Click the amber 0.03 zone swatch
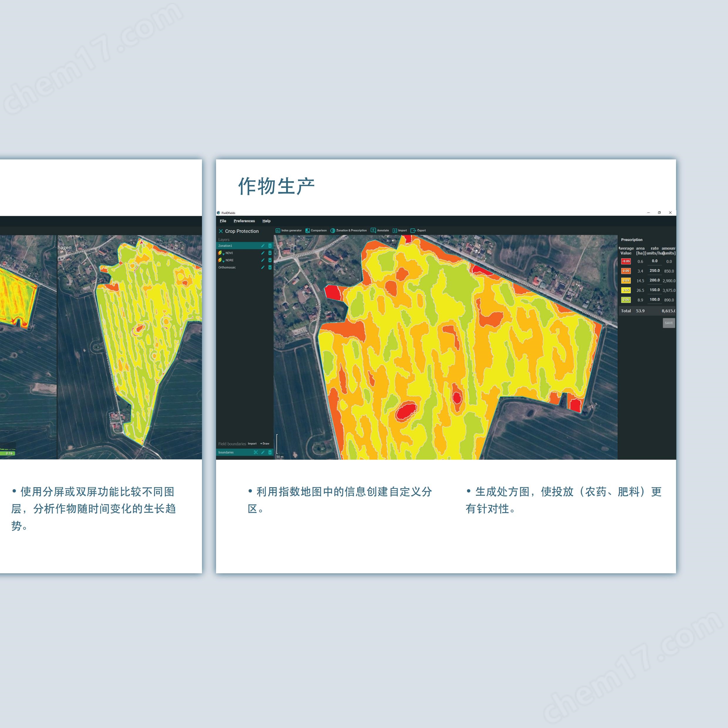Viewport: 728px width, 728px height. pyautogui.click(x=626, y=280)
